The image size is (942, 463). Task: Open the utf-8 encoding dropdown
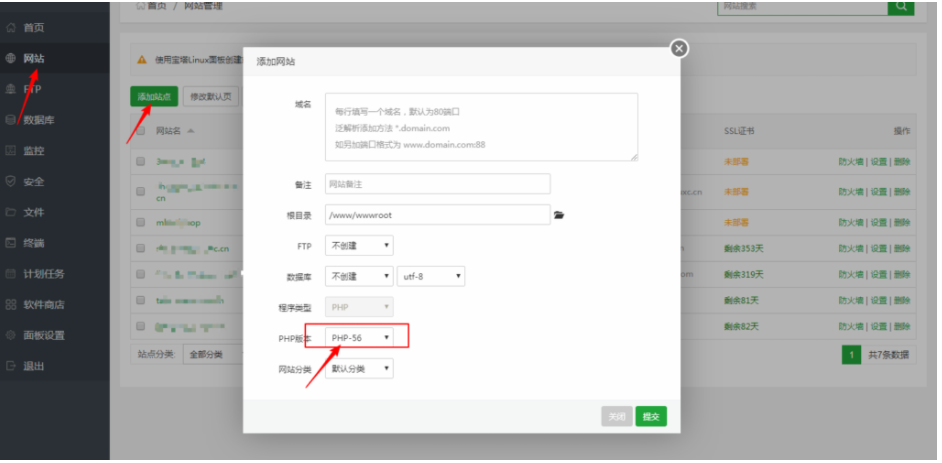pos(432,276)
